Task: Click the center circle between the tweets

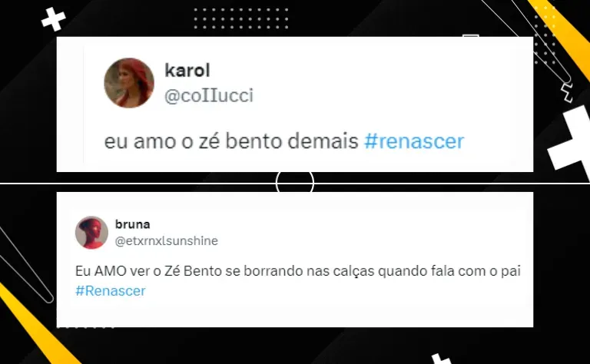Action: [x=295, y=182]
